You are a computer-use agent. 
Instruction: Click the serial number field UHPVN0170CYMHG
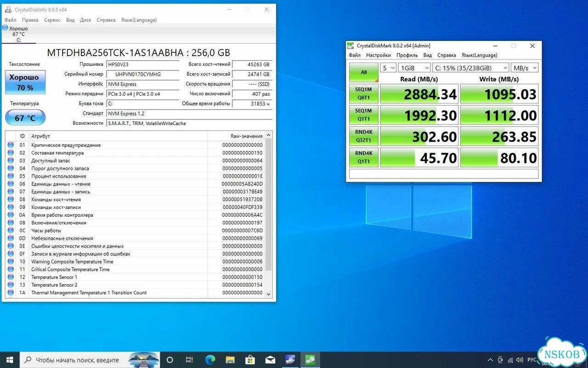[x=142, y=74]
